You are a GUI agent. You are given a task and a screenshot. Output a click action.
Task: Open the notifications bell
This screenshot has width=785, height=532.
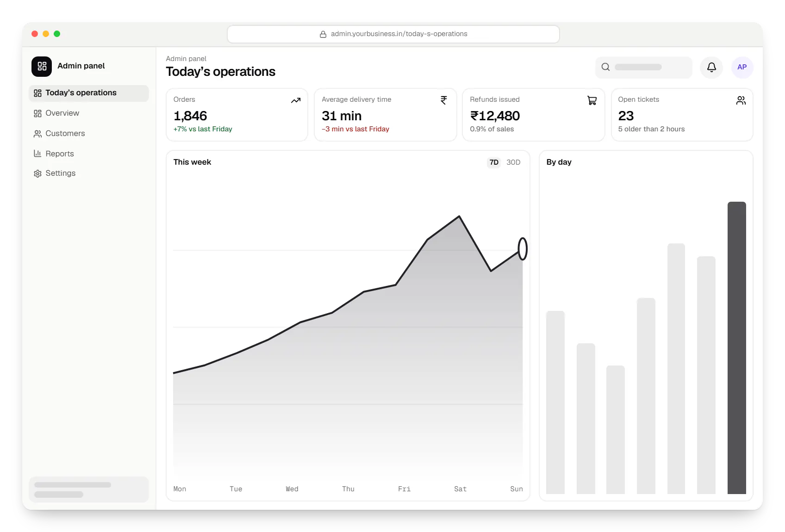click(x=711, y=67)
